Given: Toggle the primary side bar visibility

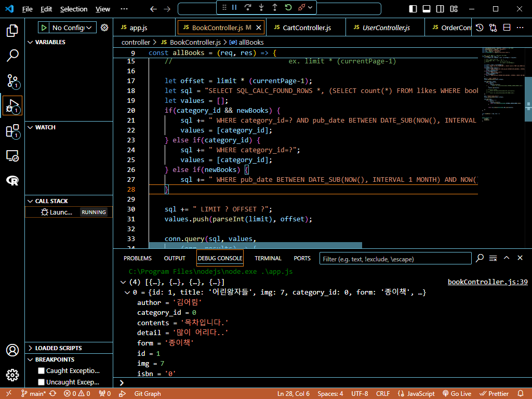Looking at the screenshot, I should [413, 9].
